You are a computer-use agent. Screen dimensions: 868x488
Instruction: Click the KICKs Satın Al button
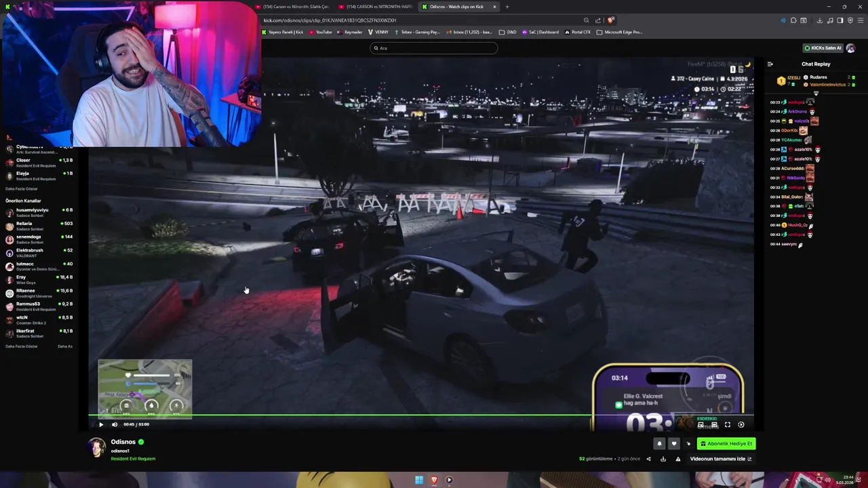click(823, 48)
